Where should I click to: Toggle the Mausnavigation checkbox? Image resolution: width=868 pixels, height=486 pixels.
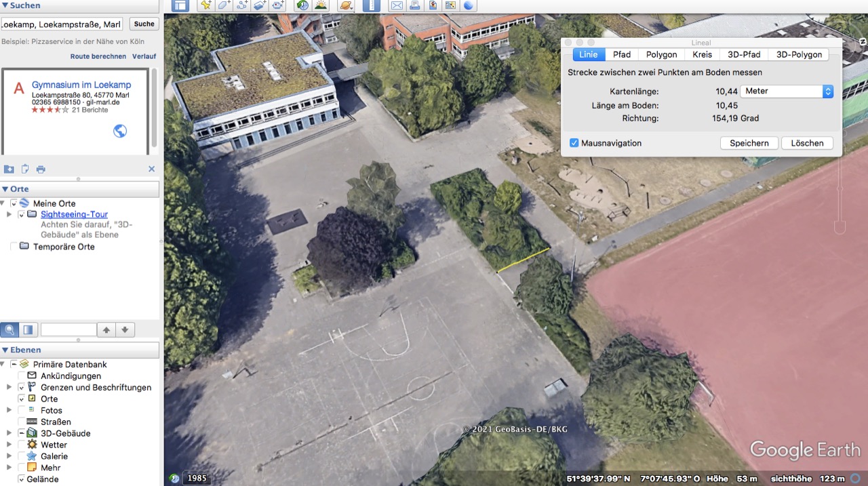[574, 143]
